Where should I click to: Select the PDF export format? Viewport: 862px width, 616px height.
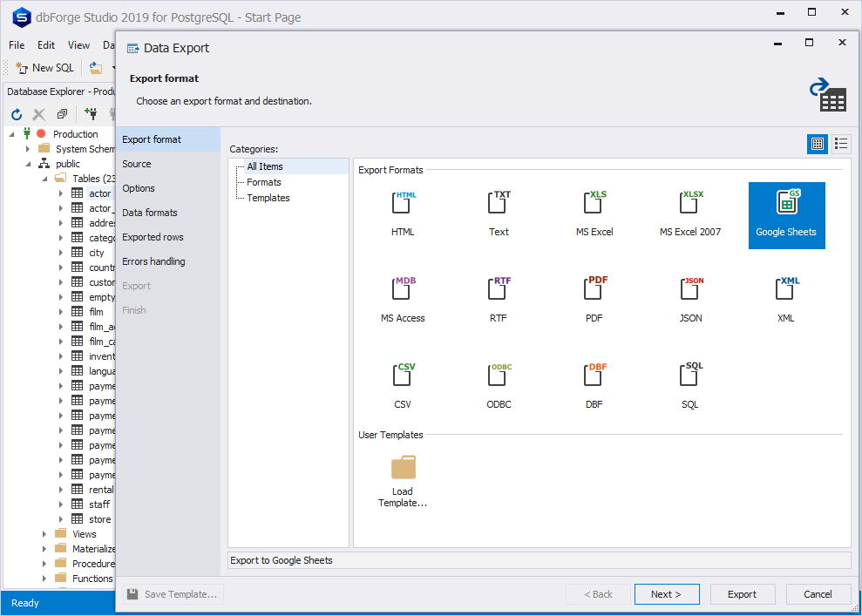click(594, 301)
